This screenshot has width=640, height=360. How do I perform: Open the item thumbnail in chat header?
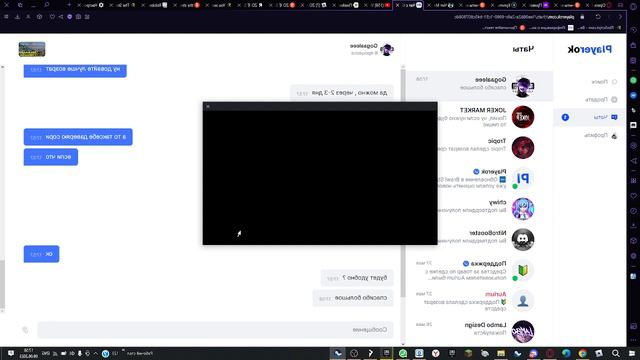[x=32, y=49]
